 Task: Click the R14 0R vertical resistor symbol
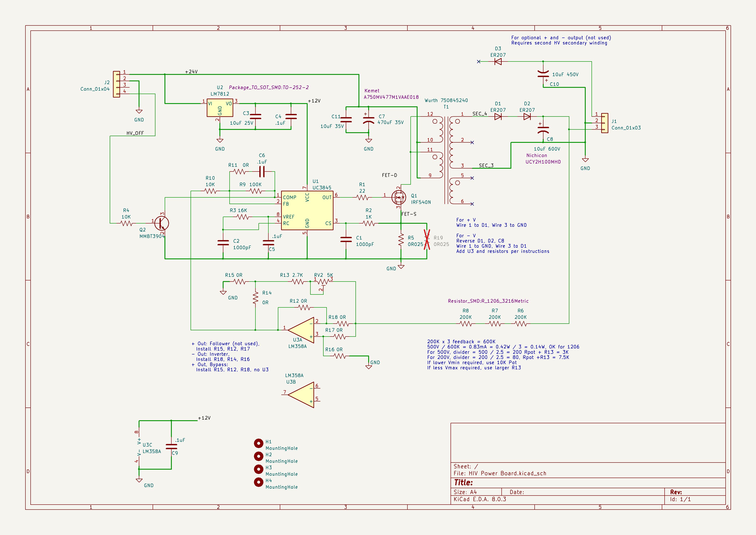pos(255,298)
